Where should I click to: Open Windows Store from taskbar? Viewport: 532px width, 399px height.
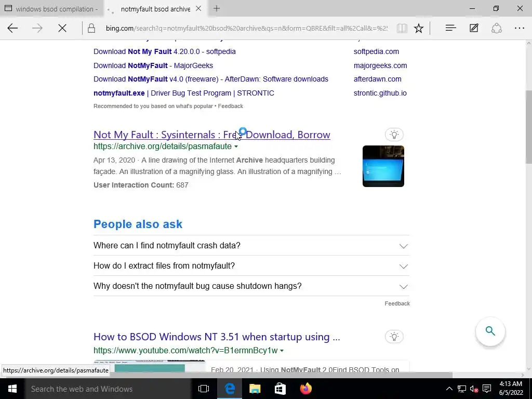coord(280,389)
